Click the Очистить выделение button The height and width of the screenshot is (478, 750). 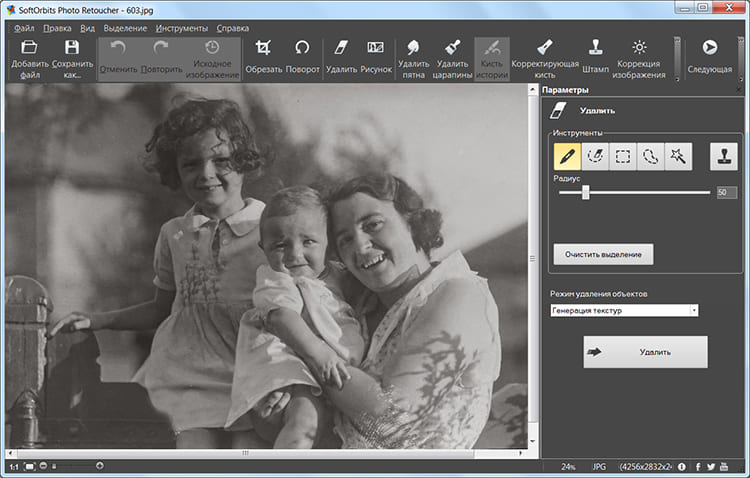click(603, 255)
